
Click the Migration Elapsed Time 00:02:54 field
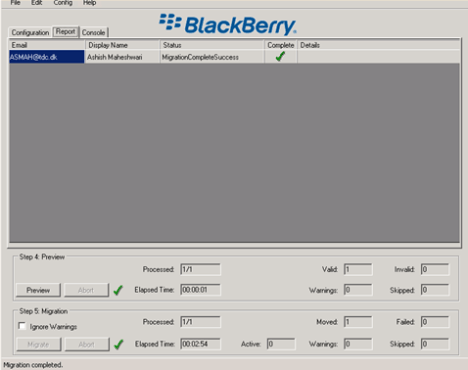[x=200, y=344]
